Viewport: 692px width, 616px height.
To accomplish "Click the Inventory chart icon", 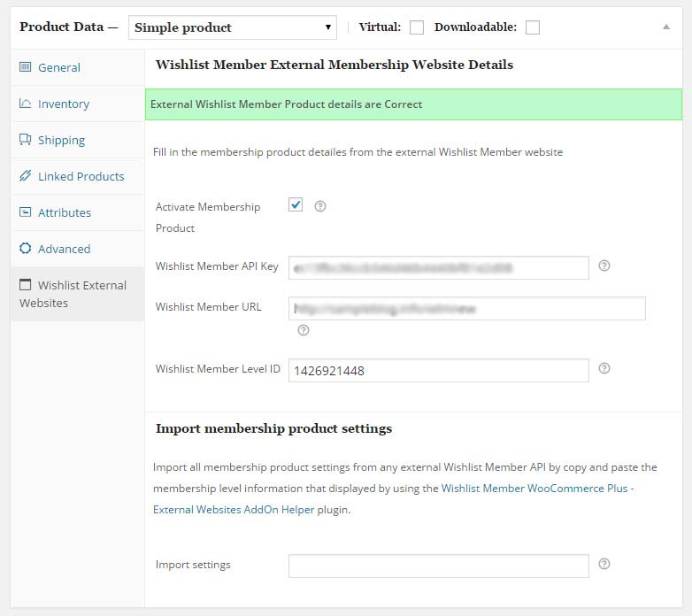I will click(25, 104).
